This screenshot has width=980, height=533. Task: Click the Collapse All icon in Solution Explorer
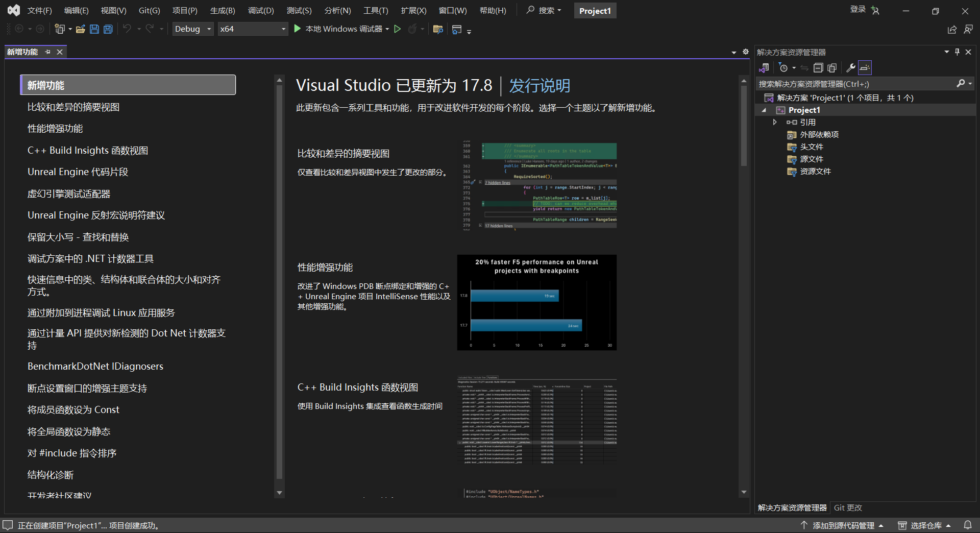[x=818, y=68]
